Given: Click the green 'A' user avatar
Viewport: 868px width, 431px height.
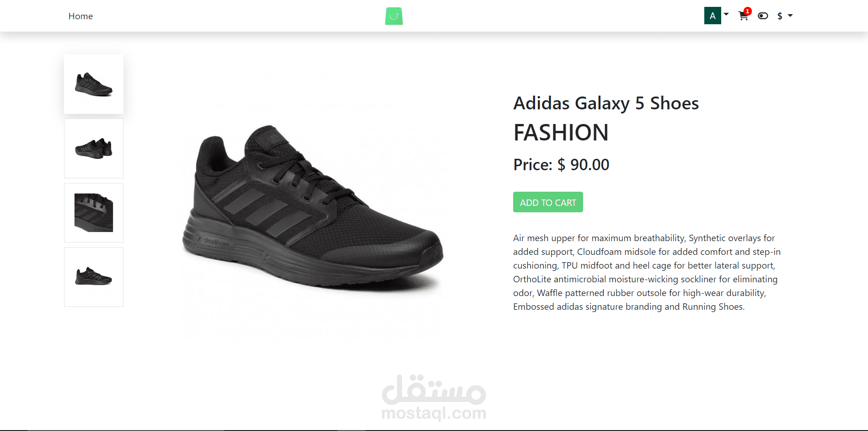Looking at the screenshot, I should click(712, 16).
